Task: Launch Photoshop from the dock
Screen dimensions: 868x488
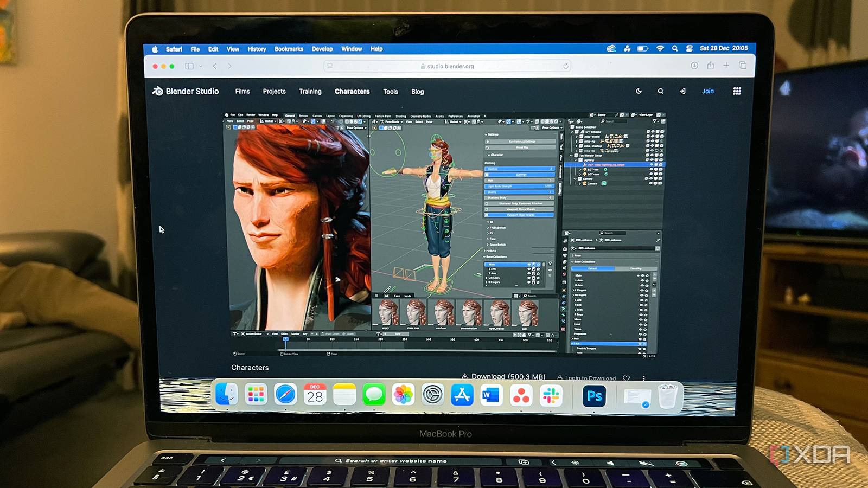Action: click(594, 396)
